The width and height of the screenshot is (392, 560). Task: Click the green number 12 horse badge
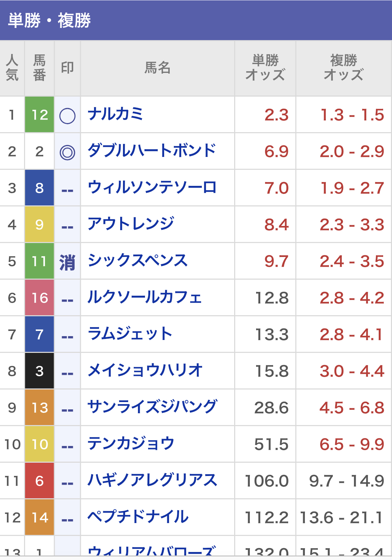point(39,115)
